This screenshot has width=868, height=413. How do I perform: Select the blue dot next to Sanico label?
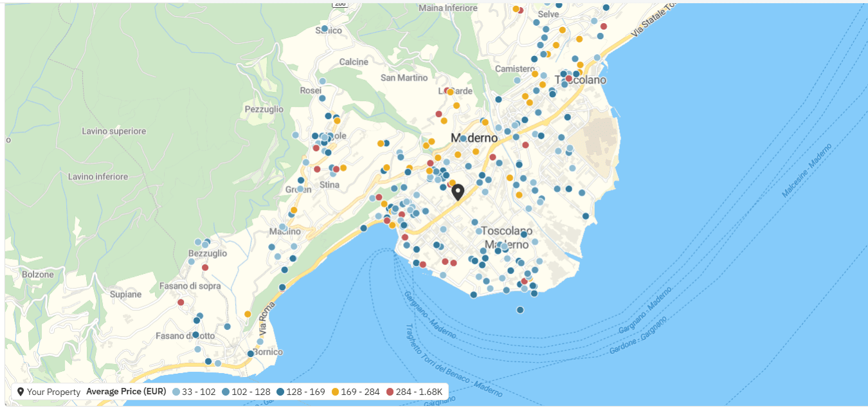[325, 29]
